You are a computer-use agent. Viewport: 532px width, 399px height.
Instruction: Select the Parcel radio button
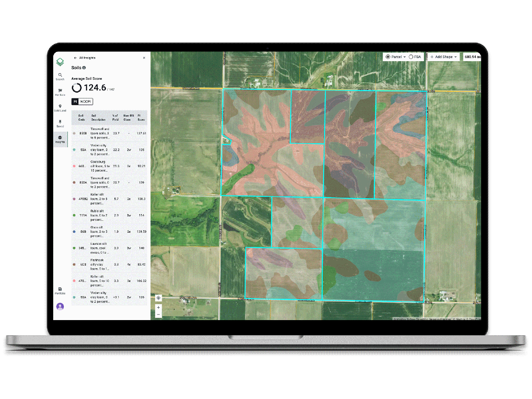[388, 57]
